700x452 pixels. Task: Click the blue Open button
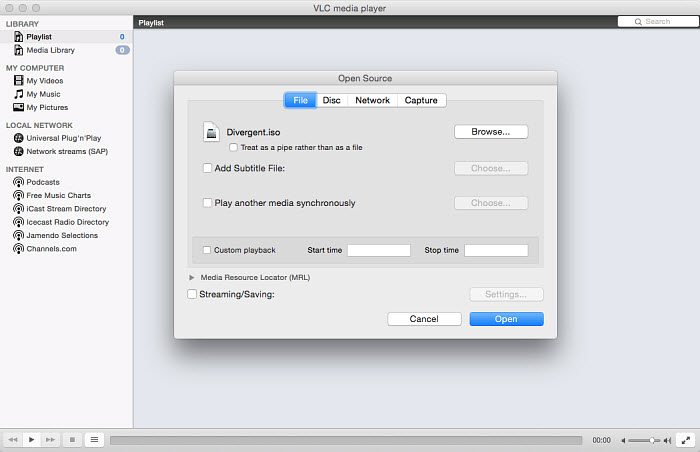coord(506,319)
